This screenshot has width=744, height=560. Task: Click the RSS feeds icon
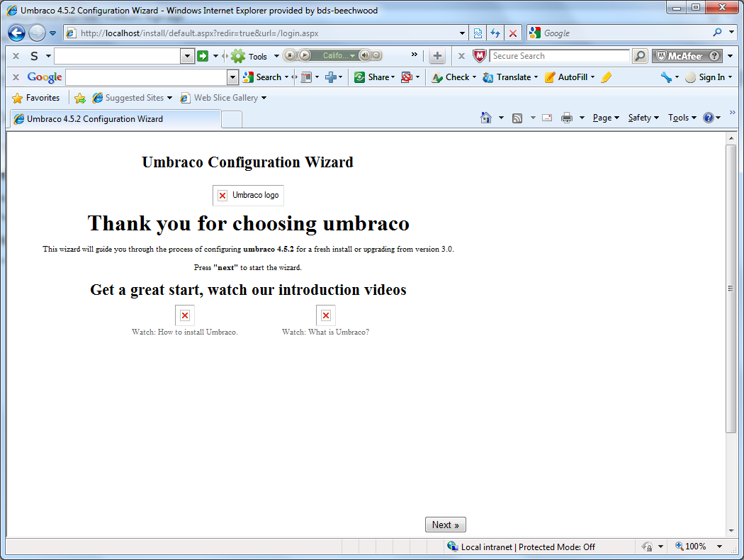[x=517, y=118]
